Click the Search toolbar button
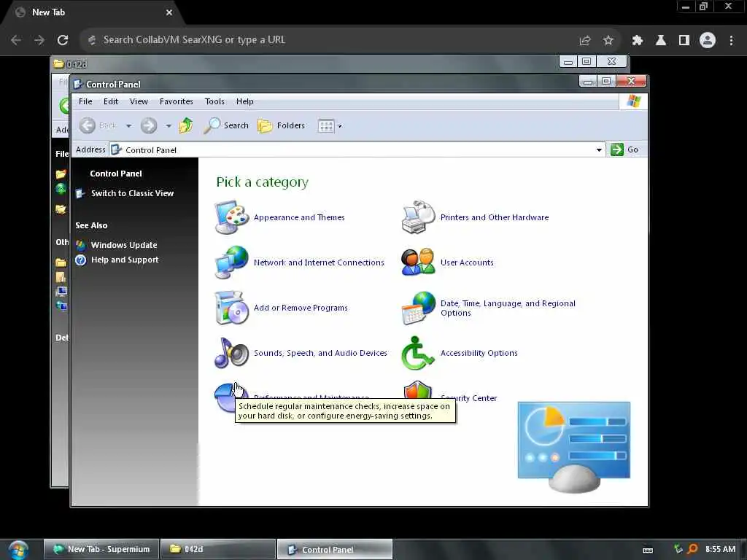This screenshot has width=747, height=560. coord(226,125)
